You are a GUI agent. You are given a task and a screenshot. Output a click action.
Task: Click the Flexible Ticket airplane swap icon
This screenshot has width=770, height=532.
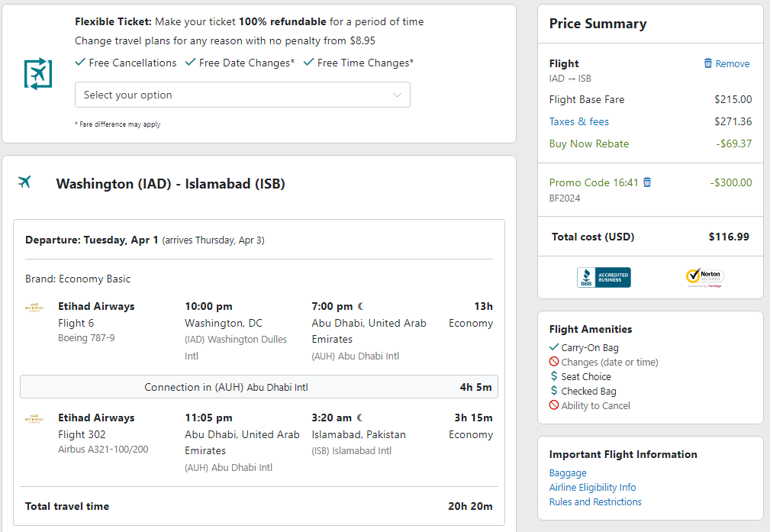coord(38,74)
